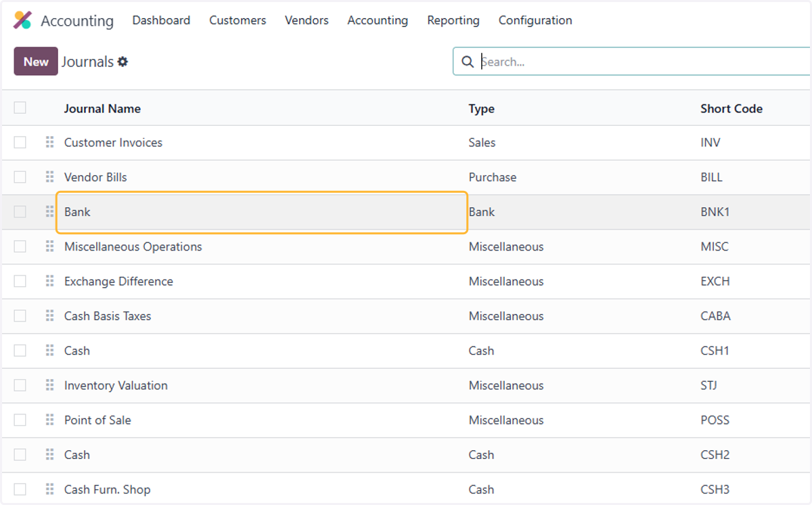812x505 pixels.
Task: Click drag handle of Cash CSH1 row
Action: pyautogui.click(x=49, y=351)
